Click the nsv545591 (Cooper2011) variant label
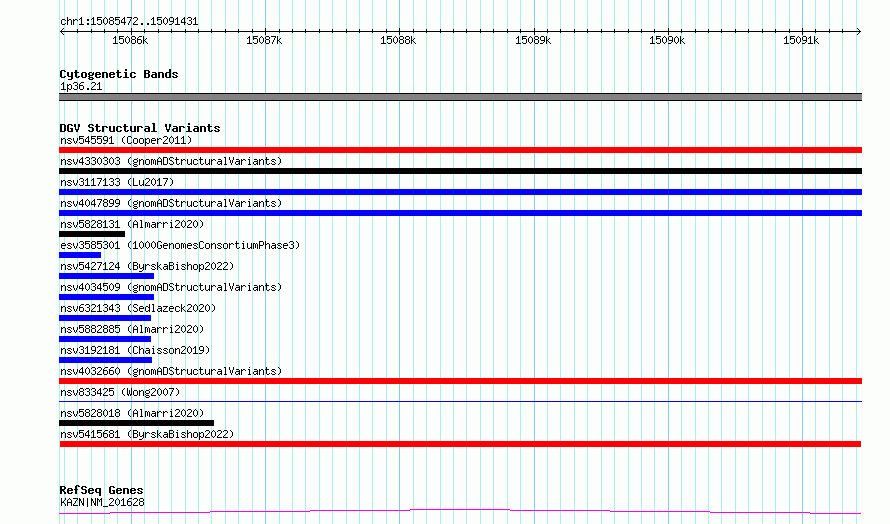The width and height of the screenshot is (890, 524). click(126, 140)
